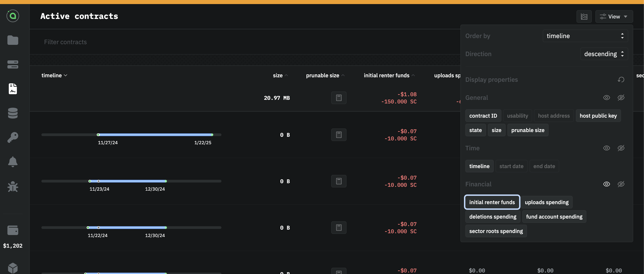Toggle the deletions spending property
The height and width of the screenshot is (274, 644).
(493, 217)
